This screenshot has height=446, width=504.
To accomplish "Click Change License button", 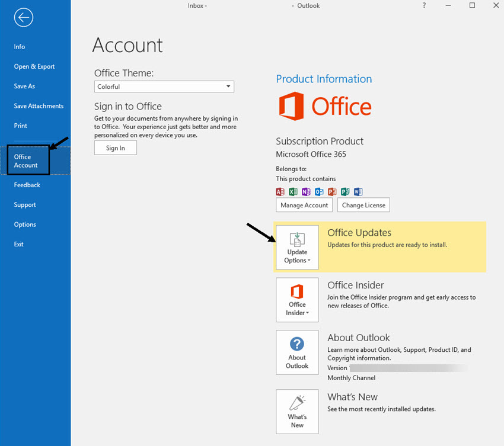I will pyautogui.click(x=363, y=205).
